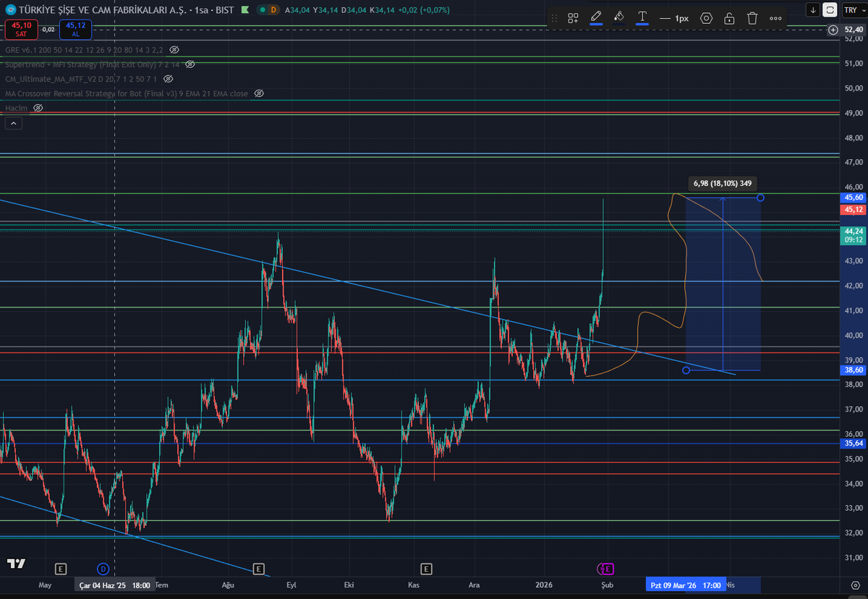Click the 45,12 AL buy button
This screenshot has height=599, width=868.
click(75, 29)
